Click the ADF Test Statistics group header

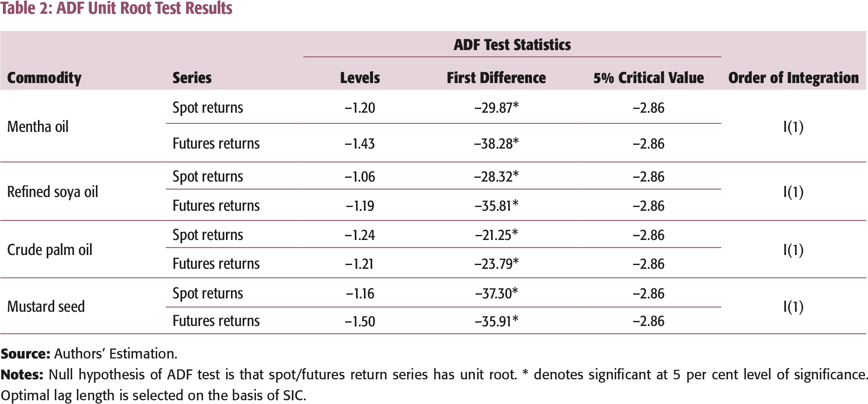click(x=512, y=45)
